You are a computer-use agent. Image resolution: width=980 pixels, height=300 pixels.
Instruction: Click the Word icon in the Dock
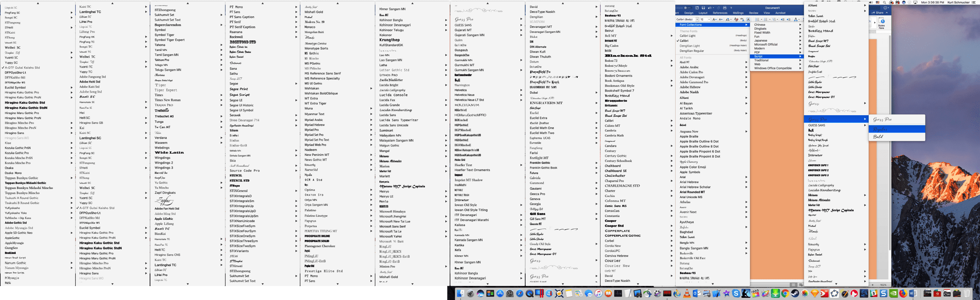(x=913, y=294)
